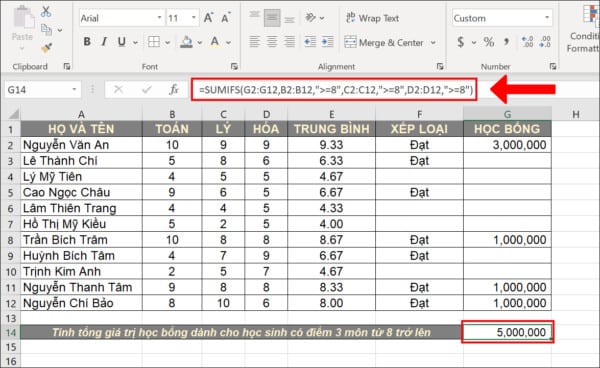Apply fill color bucket

186,42
